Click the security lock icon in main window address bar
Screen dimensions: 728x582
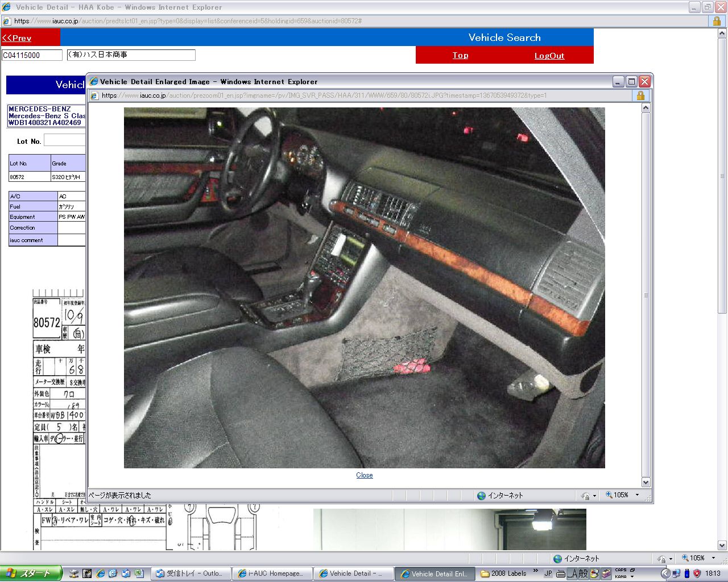coord(717,21)
